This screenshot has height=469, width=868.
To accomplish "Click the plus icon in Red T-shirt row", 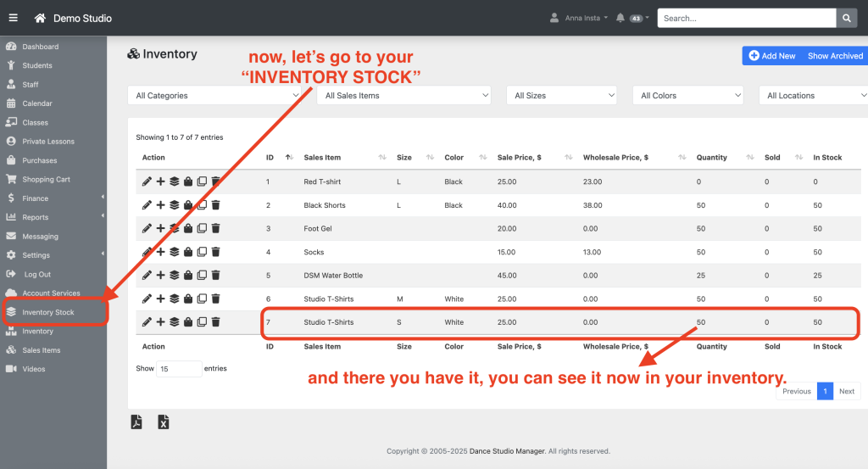I will (x=160, y=181).
